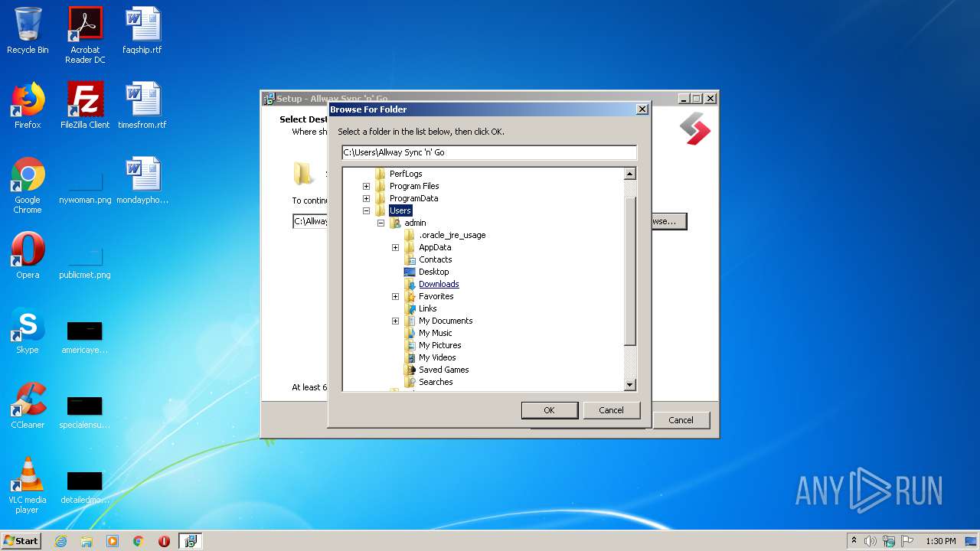Open Internet Explorer in the taskbar
The image size is (980, 551).
click(x=60, y=541)
